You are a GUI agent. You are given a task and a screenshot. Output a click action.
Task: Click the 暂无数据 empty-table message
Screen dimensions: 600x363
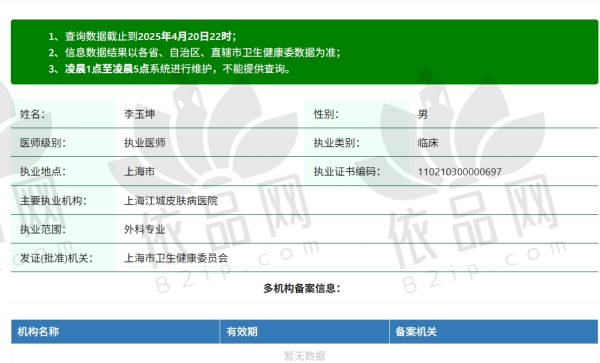point(305,356)
